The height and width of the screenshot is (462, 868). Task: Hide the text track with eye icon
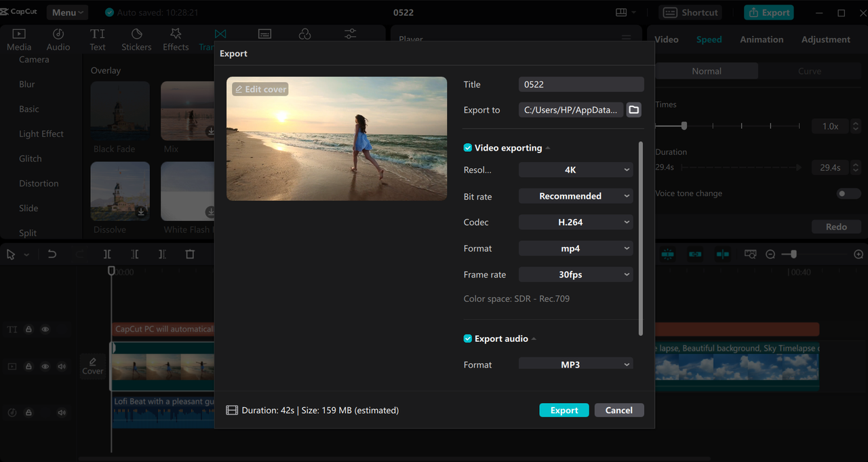[45, 330]
